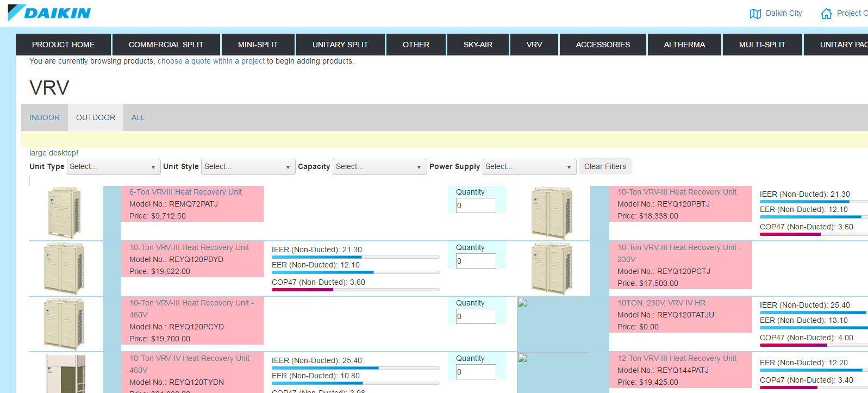The height and width of the screenshot is (393, 868).
Task: Click the Clear Filters button
Action: (x=605, y=166)
